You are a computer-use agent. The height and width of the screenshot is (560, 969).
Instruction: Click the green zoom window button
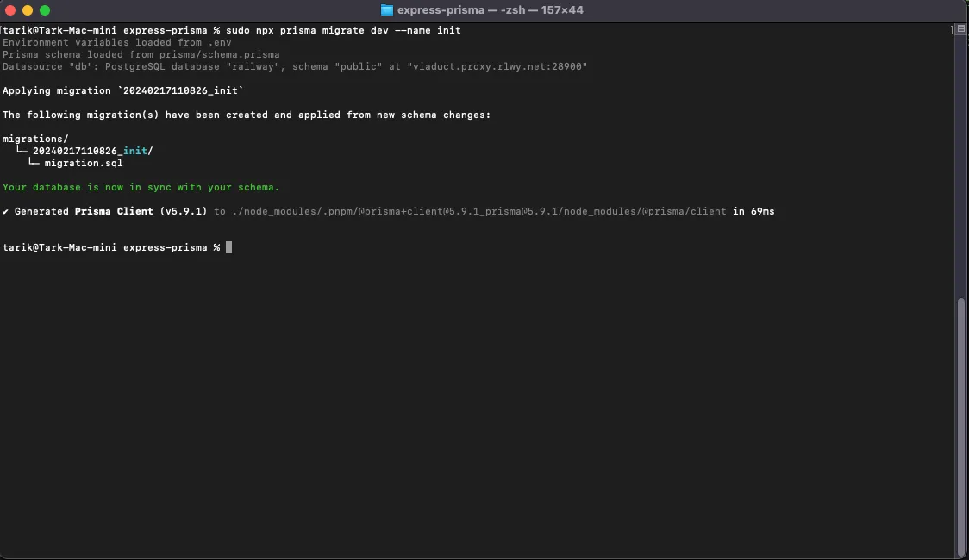pyautogui.click(x=45, y=9)
